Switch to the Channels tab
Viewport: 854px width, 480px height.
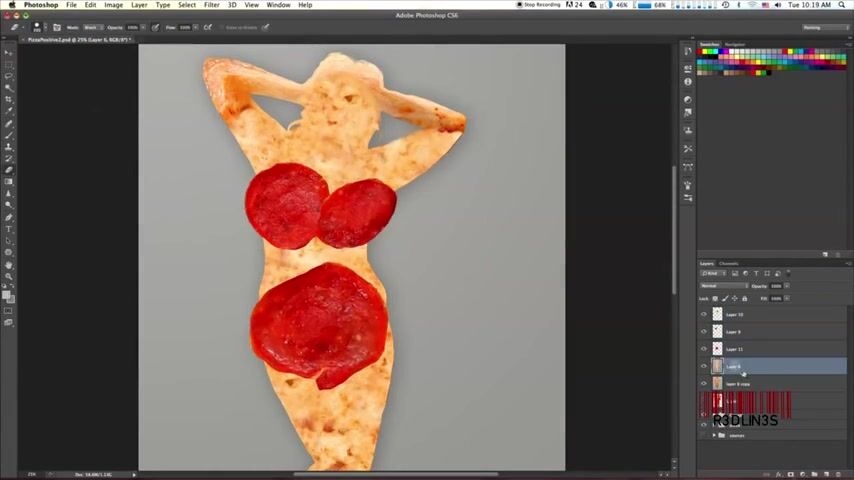coord(728,264)
